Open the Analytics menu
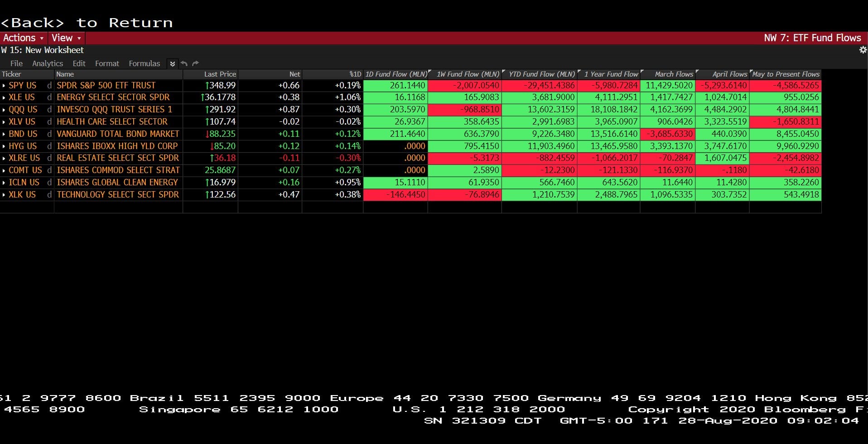 48,63
